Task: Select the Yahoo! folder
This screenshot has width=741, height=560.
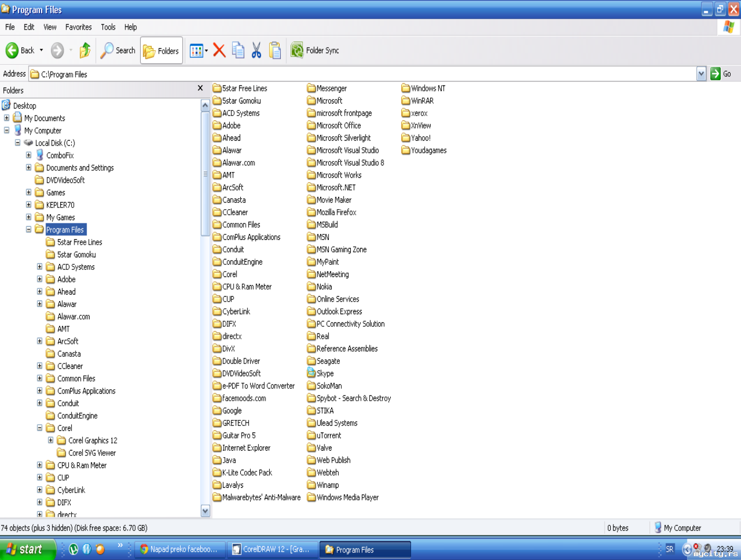Action: point(416,138)
